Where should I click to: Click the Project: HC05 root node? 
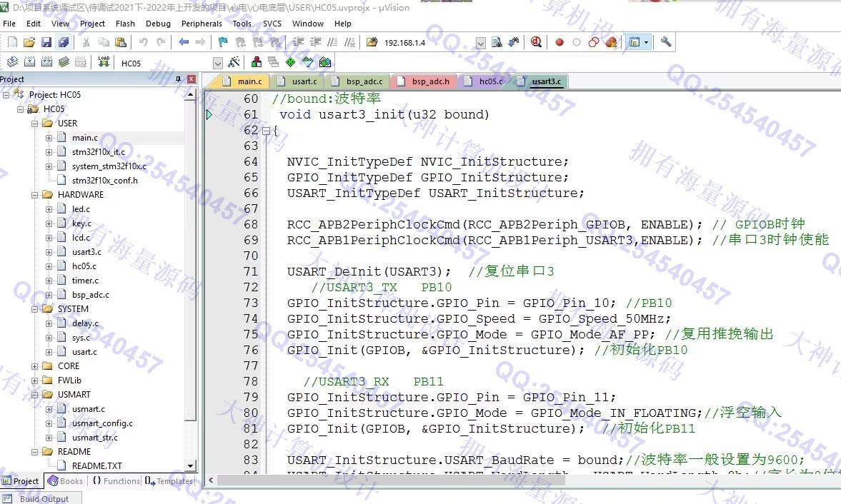55,95
